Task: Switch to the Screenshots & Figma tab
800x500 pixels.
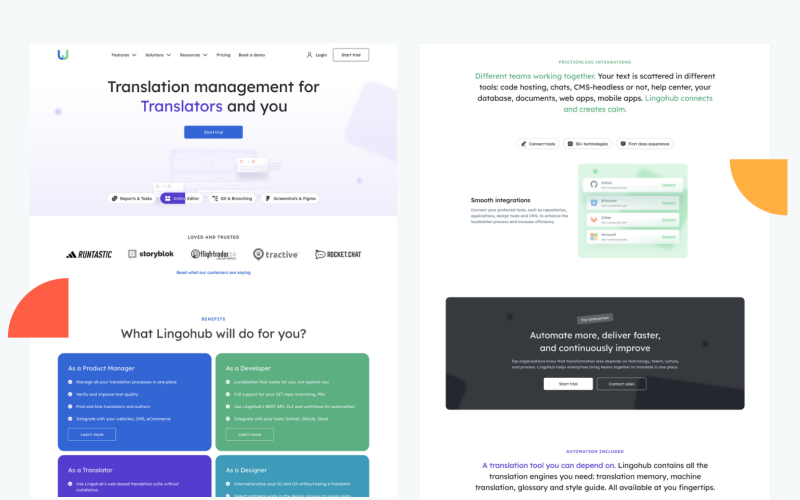Action: coord(290,198)
